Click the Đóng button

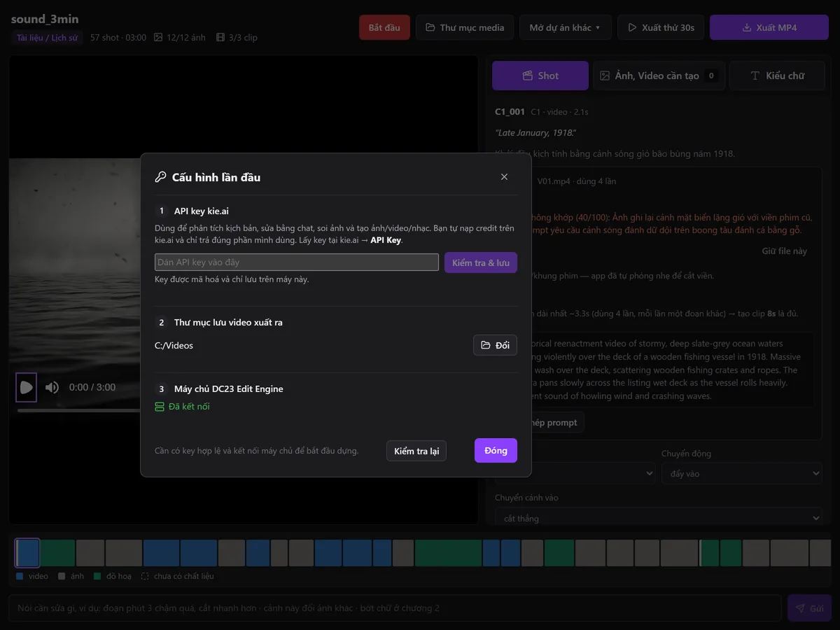click(496, 450)
